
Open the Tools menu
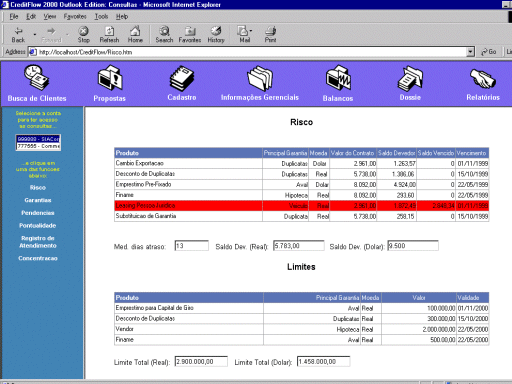coord(101,16)
